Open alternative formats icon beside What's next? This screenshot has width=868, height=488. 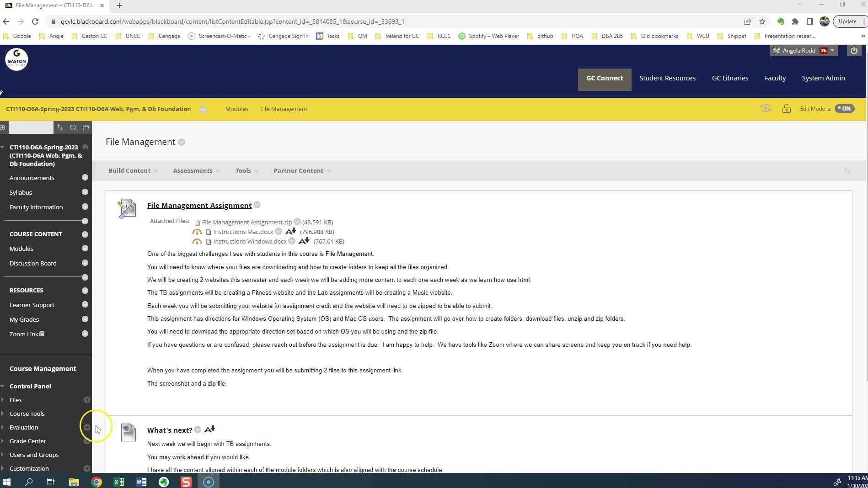click(209, 429)
